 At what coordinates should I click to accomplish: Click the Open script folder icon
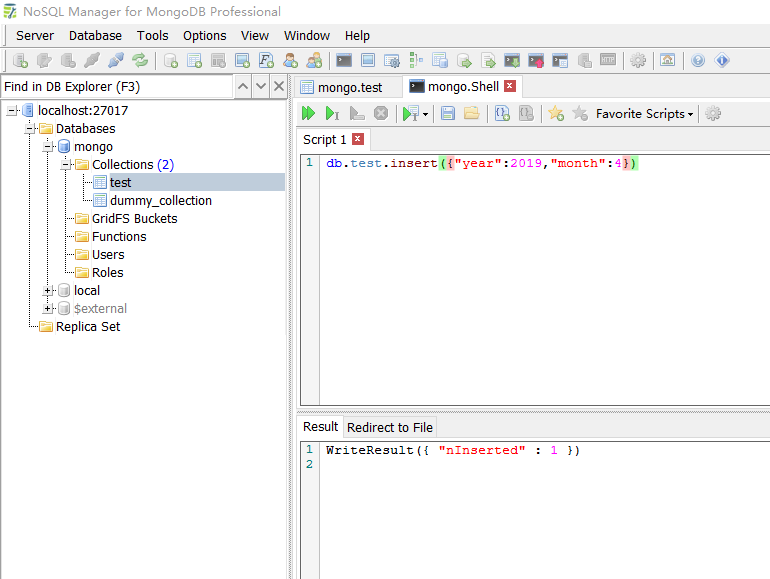point(471,113)
